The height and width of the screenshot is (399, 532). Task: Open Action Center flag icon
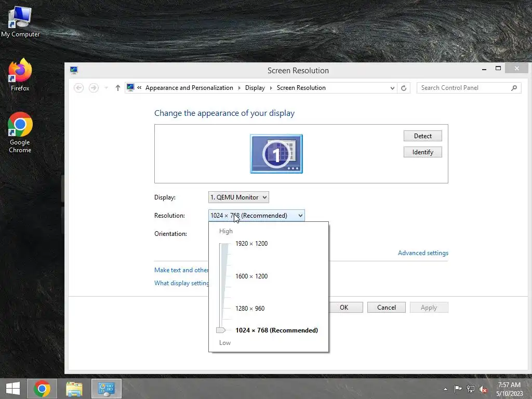coord(458,389)
